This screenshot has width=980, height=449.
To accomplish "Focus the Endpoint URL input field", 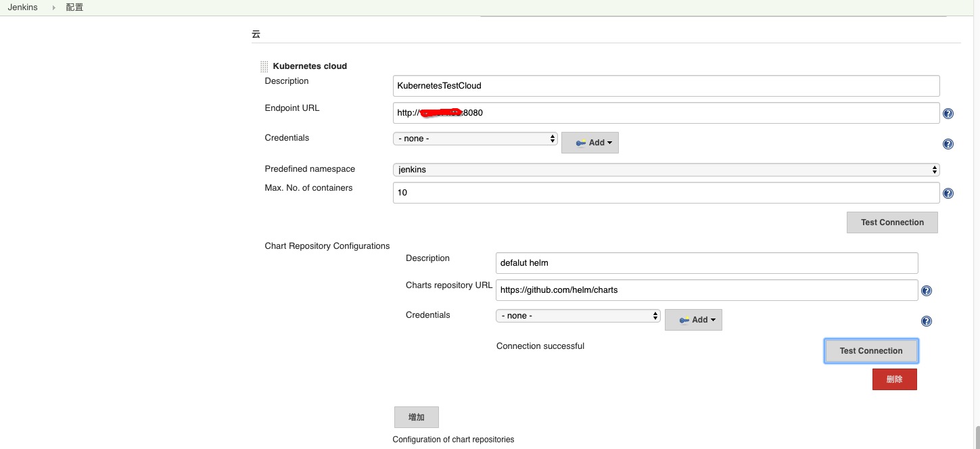I will pyautogui.click(x=666, y=113).
